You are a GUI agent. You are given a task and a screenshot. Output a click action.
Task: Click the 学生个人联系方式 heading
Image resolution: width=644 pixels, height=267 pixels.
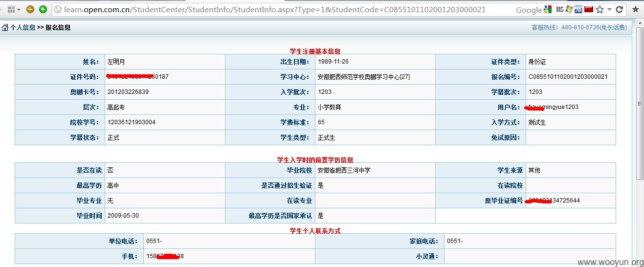click(315, 230)
